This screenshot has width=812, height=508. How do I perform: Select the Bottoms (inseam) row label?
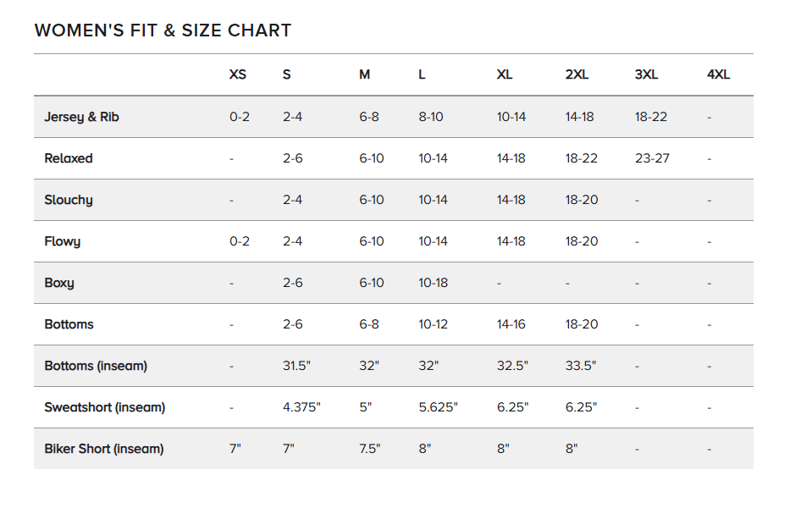[x=96, y=366]
